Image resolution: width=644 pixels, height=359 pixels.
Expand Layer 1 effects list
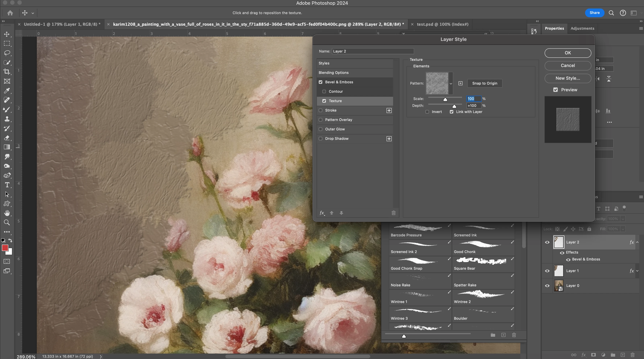pyautogui.click(x=637, y=271)
